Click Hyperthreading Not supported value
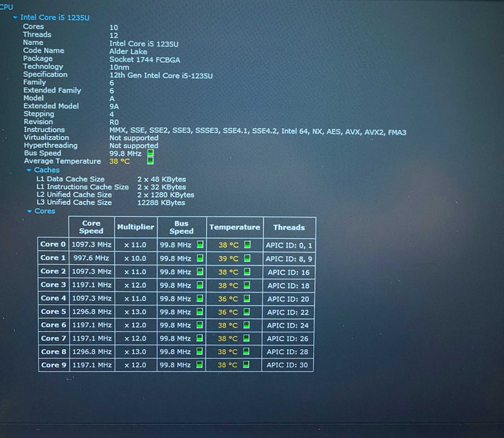 point(134,146)
